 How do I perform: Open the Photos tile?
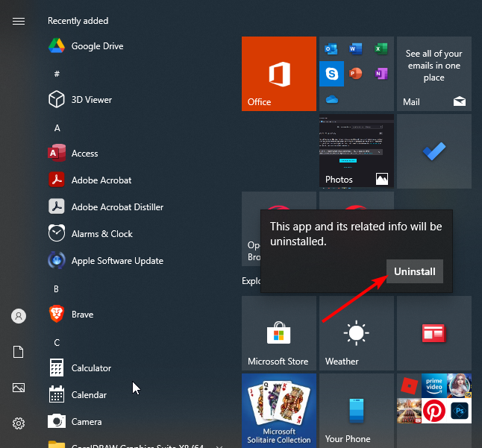tap(356, 151)
